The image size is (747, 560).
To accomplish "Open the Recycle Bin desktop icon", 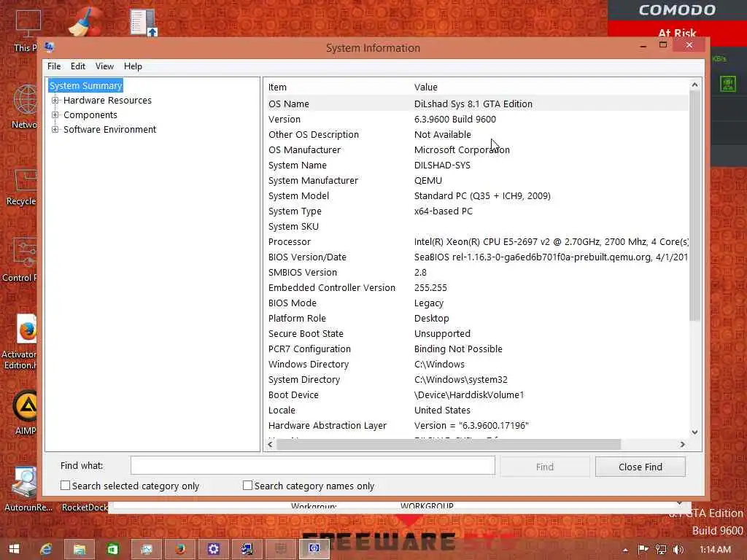I will click(21, 187).
